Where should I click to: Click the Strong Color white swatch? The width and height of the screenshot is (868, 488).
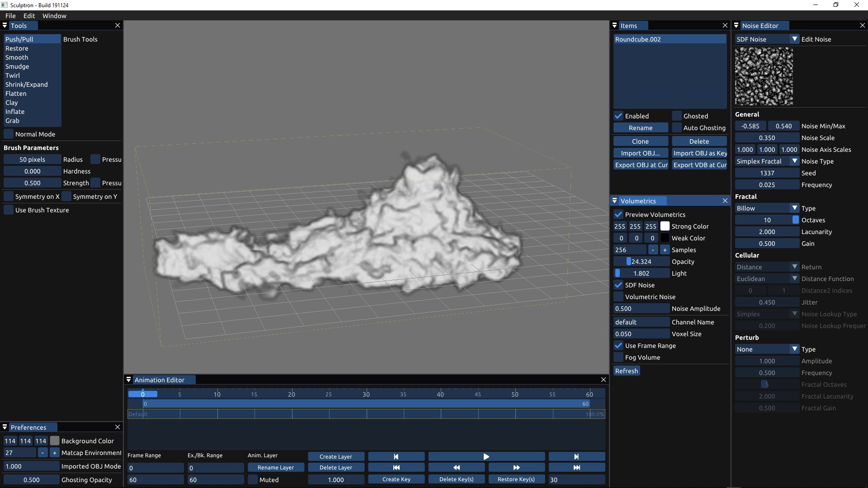[x=665, y=226]
